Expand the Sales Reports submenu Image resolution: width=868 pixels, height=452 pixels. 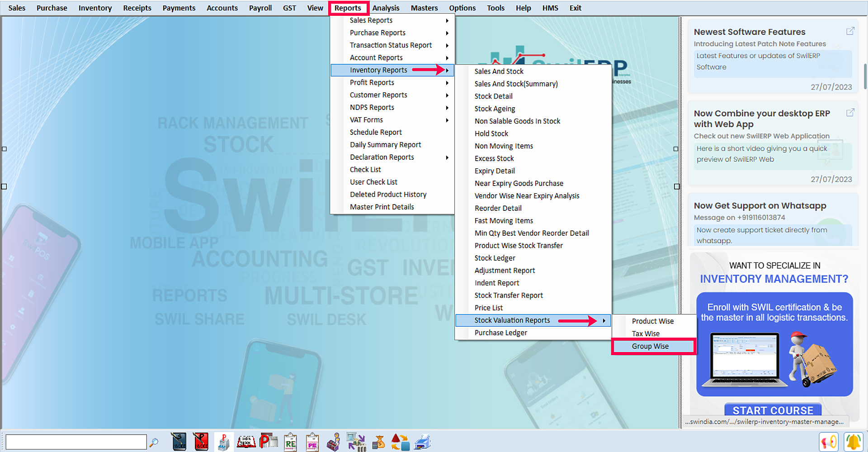392,20
